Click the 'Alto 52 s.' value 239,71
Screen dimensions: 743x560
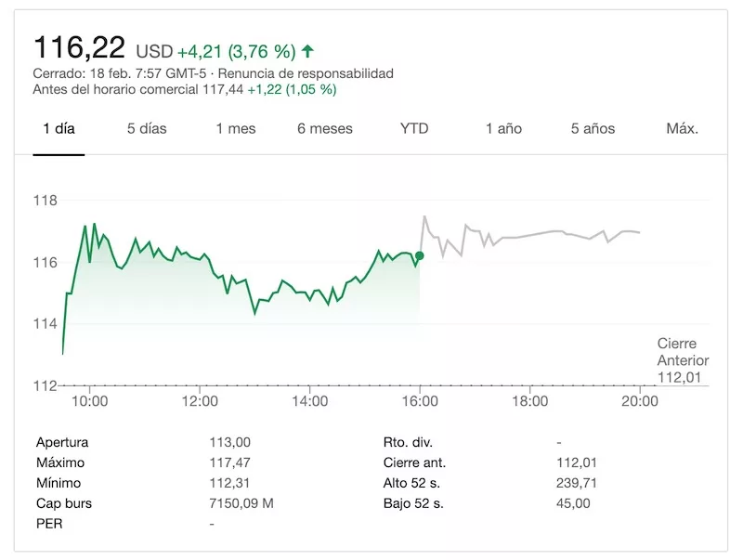tap(571, 483)
